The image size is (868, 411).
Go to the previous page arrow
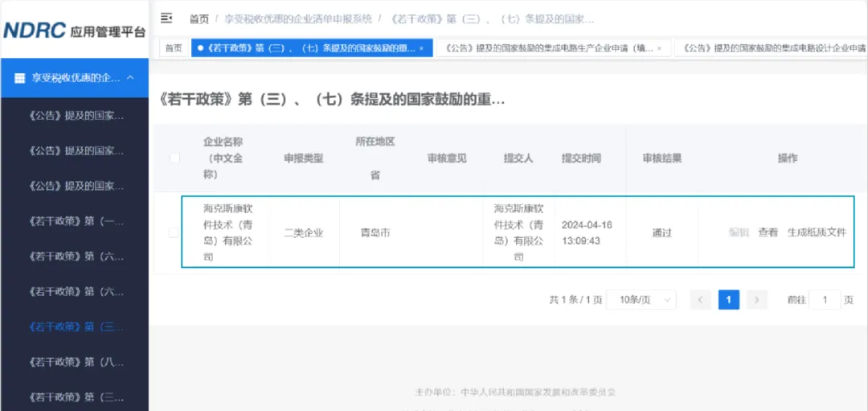pos(700,300)
